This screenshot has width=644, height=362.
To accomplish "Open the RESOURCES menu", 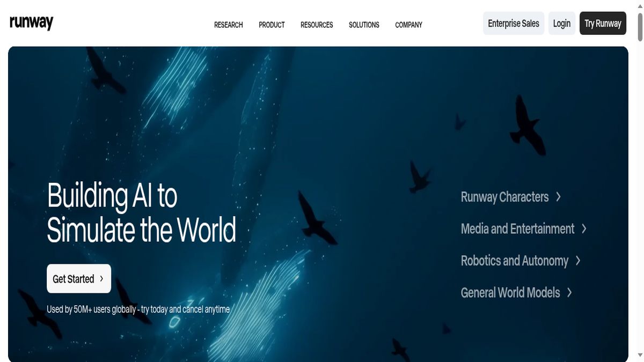I will pos(317,25).
